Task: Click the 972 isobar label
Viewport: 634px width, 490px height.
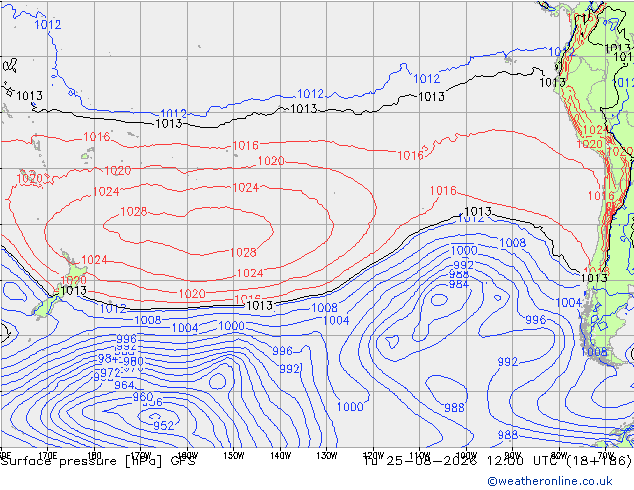Action: (x=110, y=372)
